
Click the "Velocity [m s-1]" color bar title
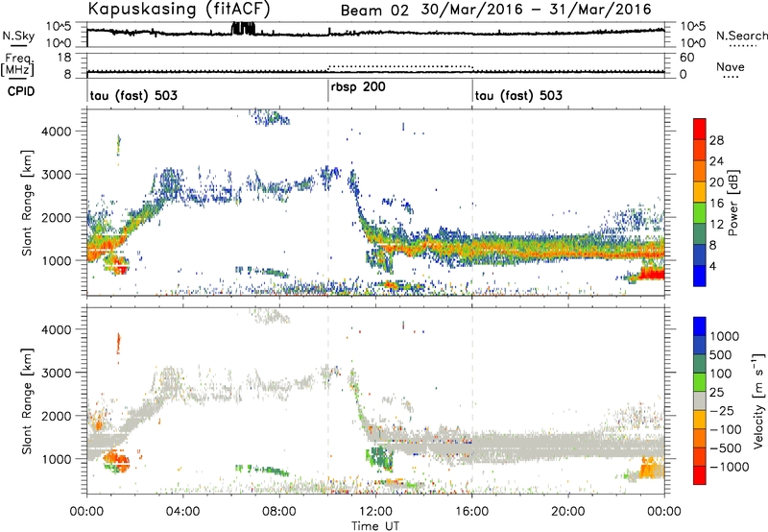pyautogui.click(x=758, y=400)
